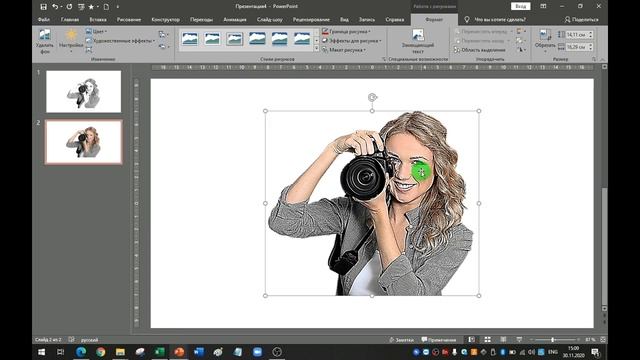640x360 pixels.
Task: Apply the first picture style thumbnail
Action: [190, 39]
